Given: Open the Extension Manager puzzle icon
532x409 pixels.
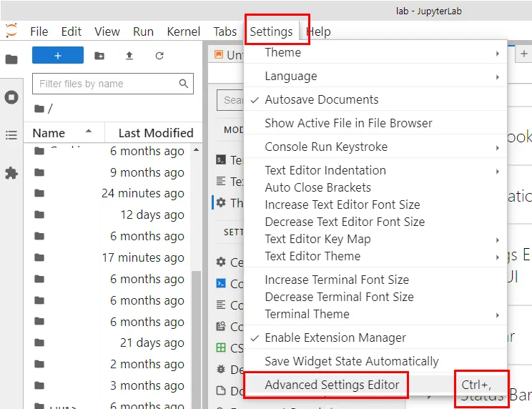Looking at the screenshot, I should (11, 173).
